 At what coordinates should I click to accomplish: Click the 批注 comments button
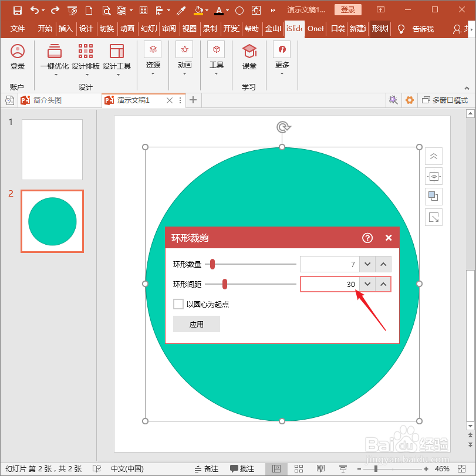click(x=242, y=469)
